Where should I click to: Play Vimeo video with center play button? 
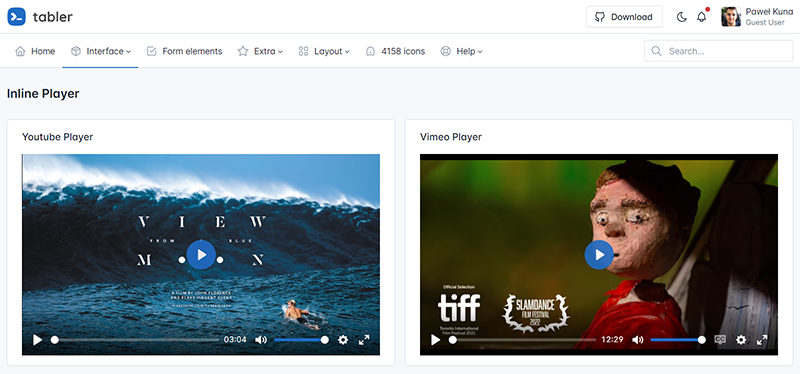(x=599, y=255)
